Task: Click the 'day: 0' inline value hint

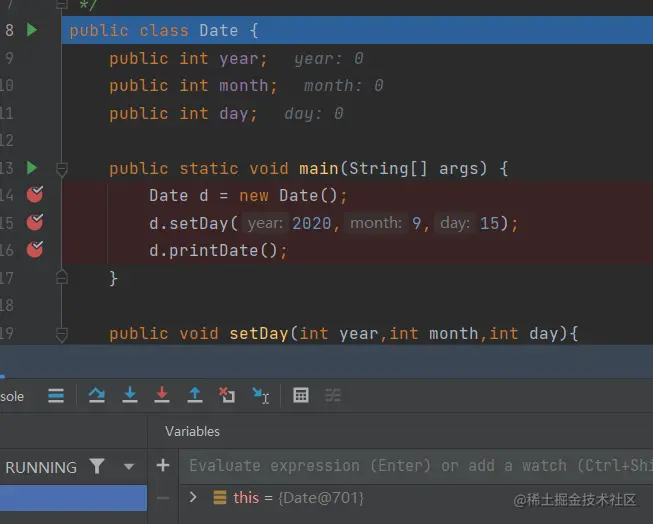Action: (314, 113)
